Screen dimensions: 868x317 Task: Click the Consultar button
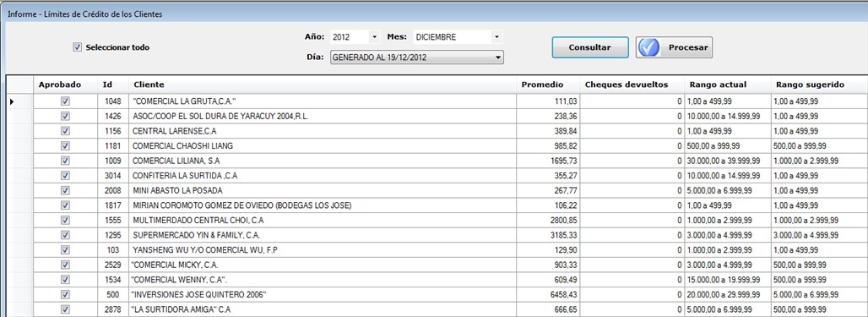590,47
